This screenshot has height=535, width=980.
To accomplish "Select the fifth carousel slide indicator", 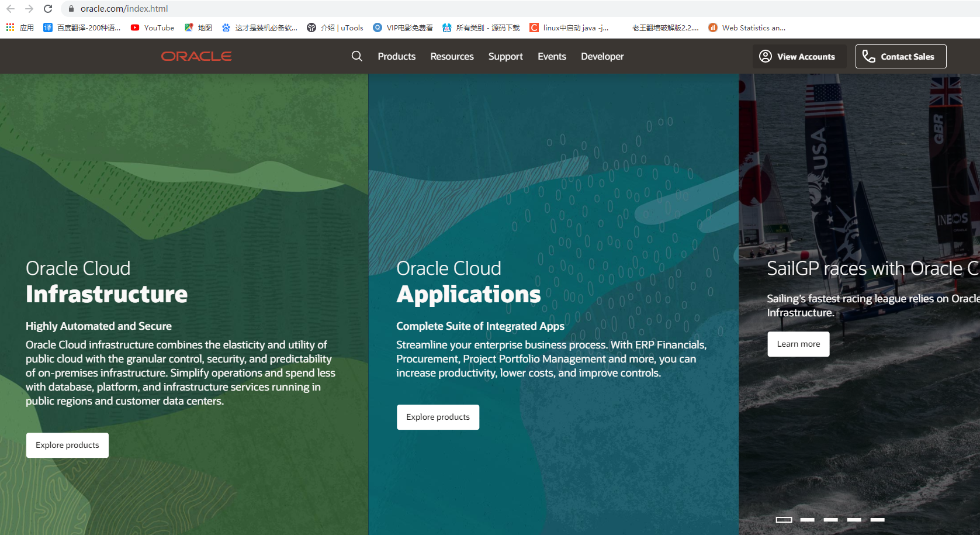I will pos(878,519).
